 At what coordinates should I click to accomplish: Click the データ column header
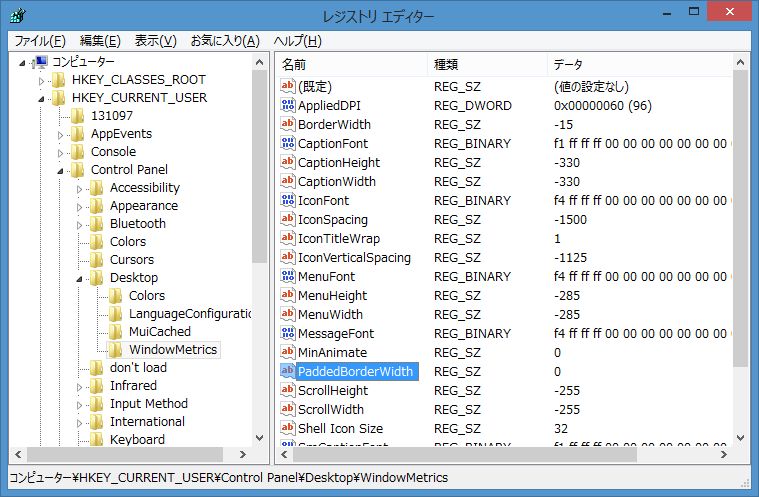pos(640,64)
